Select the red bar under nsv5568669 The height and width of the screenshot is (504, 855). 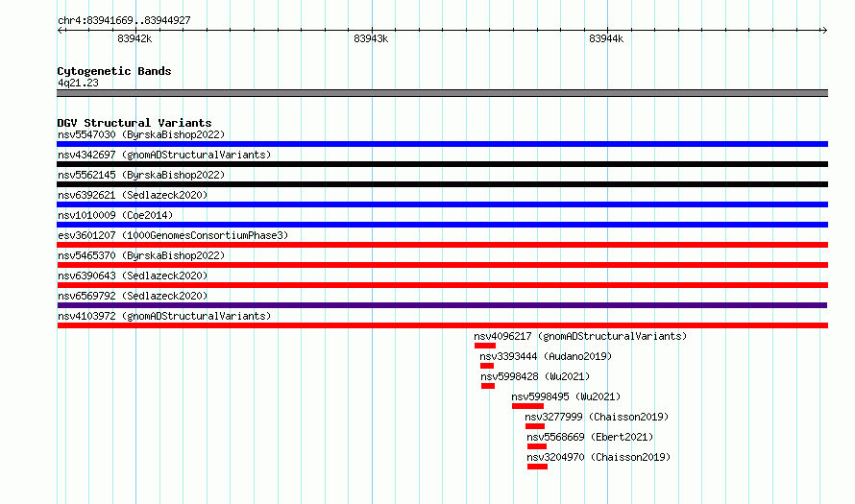[x=537, y=446]
